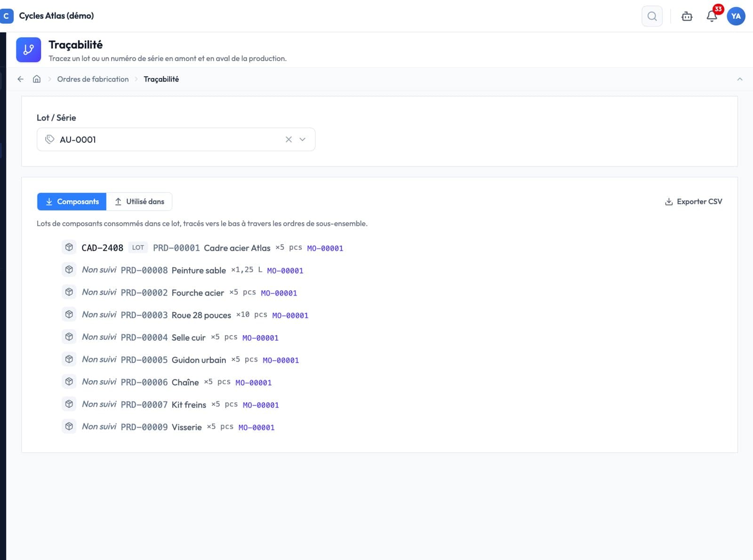The image size is (753, 560).
Task: Open the AI assistant robot icon
Action: click(687, 16)
